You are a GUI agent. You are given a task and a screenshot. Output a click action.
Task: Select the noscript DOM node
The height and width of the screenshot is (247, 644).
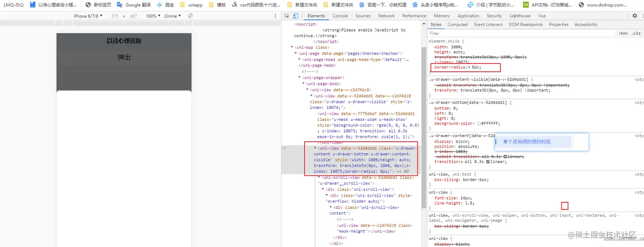click(305, 24)
